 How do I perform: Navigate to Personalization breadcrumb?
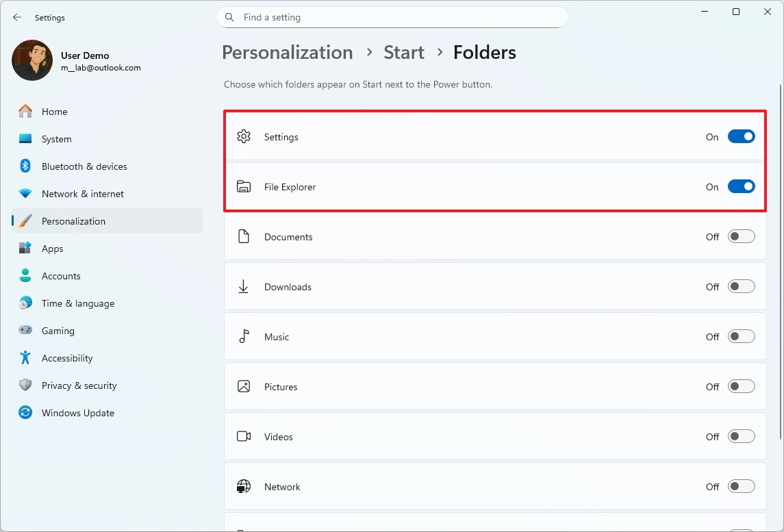(x=288, y=53)
